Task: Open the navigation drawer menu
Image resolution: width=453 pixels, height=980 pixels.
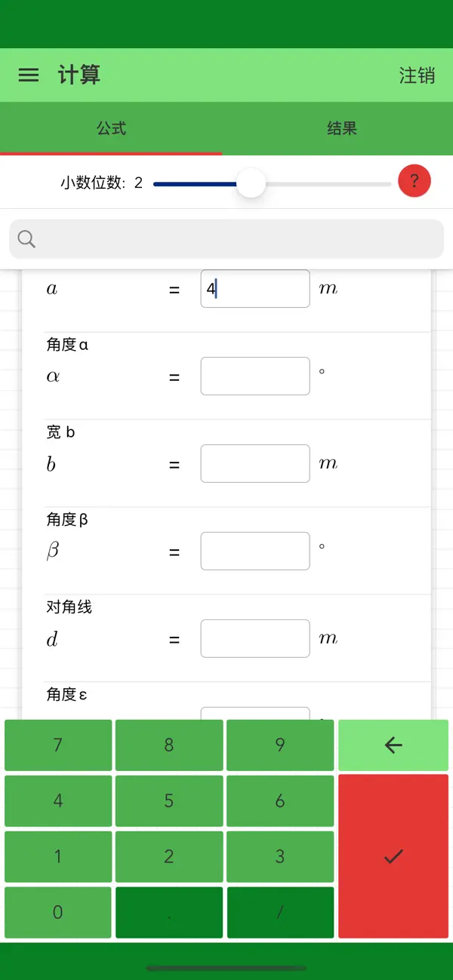Action: coord(28,75)
